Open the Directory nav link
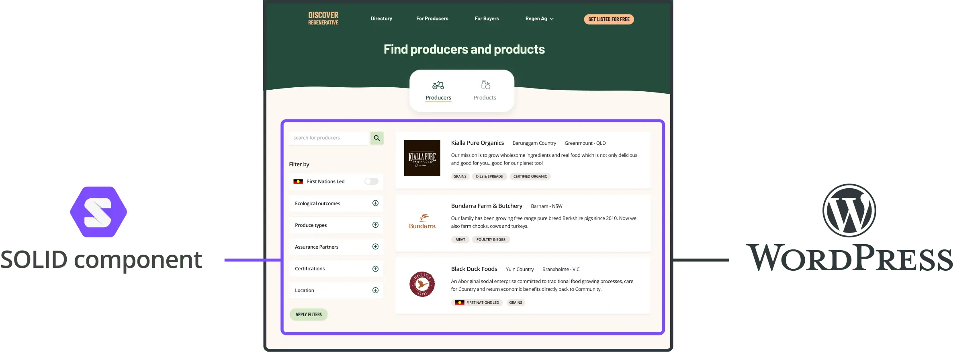The width and height of the screenshot is (980, 352). tap(381, 19)
